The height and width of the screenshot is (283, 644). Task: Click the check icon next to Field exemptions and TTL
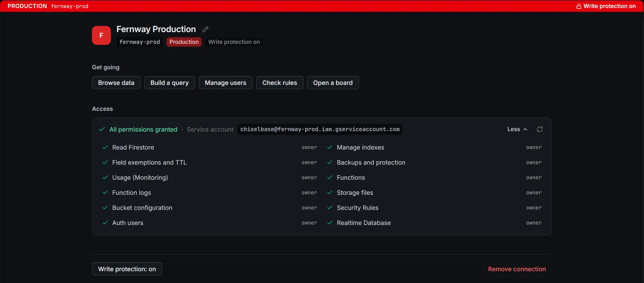click(x=105, y=162)
